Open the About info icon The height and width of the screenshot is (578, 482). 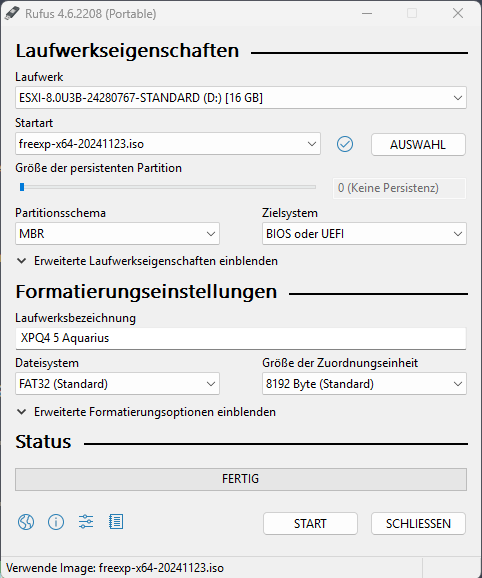(x=56, y=522)
